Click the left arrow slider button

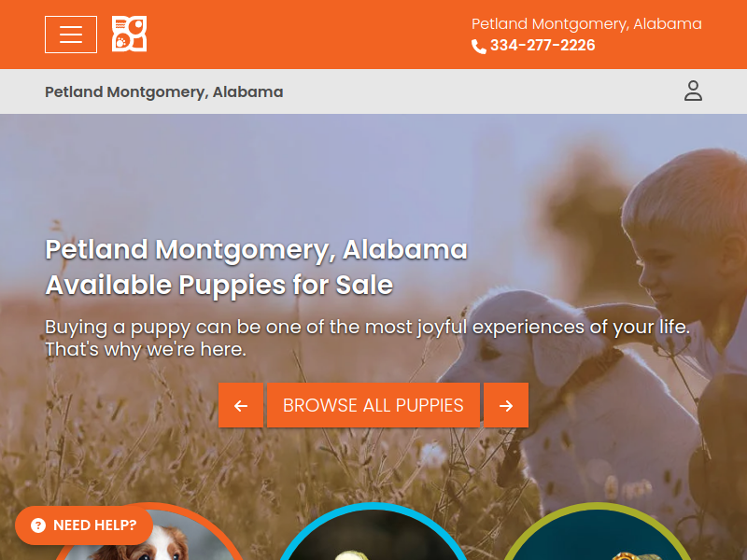(x=241, y=405)
